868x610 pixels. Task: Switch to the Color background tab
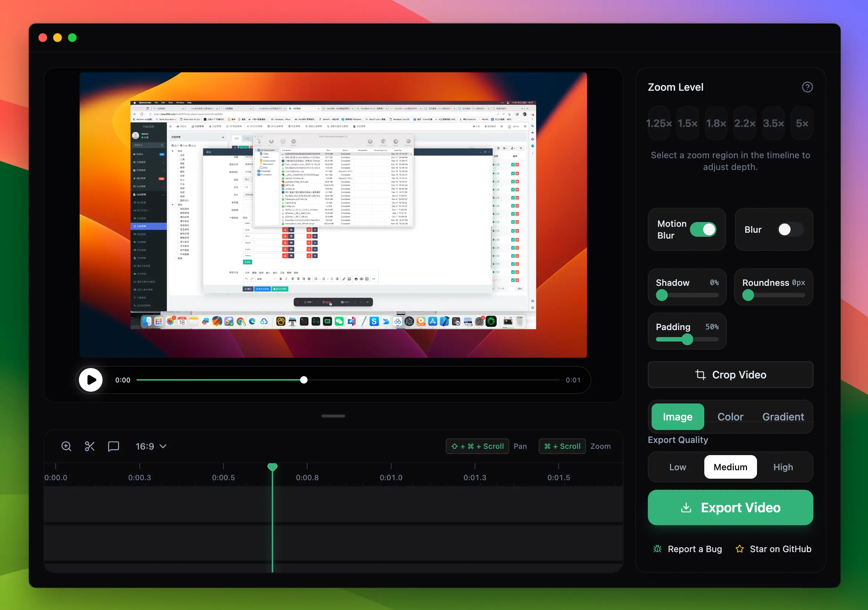pos(730,417)
